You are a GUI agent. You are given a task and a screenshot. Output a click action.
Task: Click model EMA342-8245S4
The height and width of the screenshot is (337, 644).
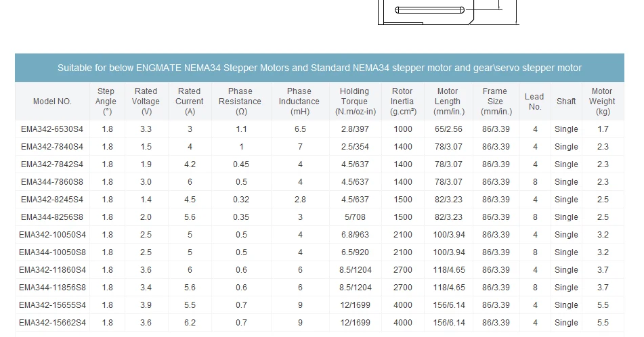pyautogui.click(x=52, y=200)
